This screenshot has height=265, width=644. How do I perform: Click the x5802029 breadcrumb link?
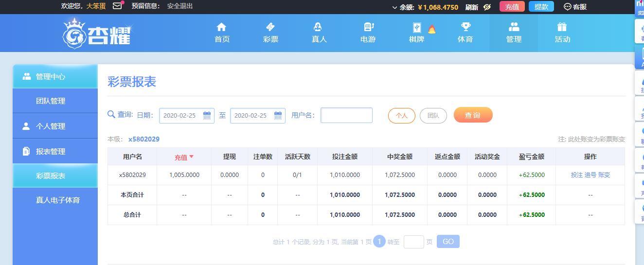tap(144, 139)
